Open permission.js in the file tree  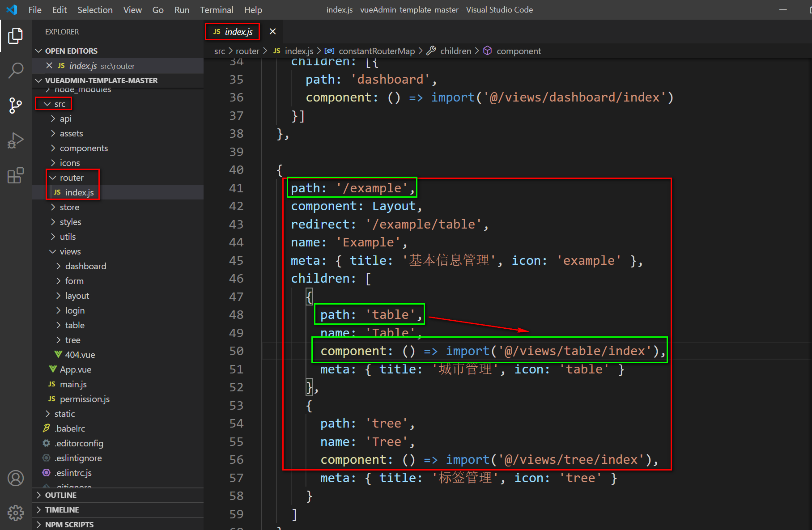pyautogui.click(x=85, y=399)
